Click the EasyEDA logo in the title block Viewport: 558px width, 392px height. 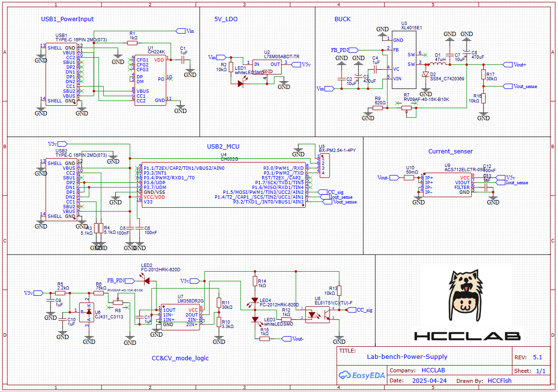[x=362, y=374]
